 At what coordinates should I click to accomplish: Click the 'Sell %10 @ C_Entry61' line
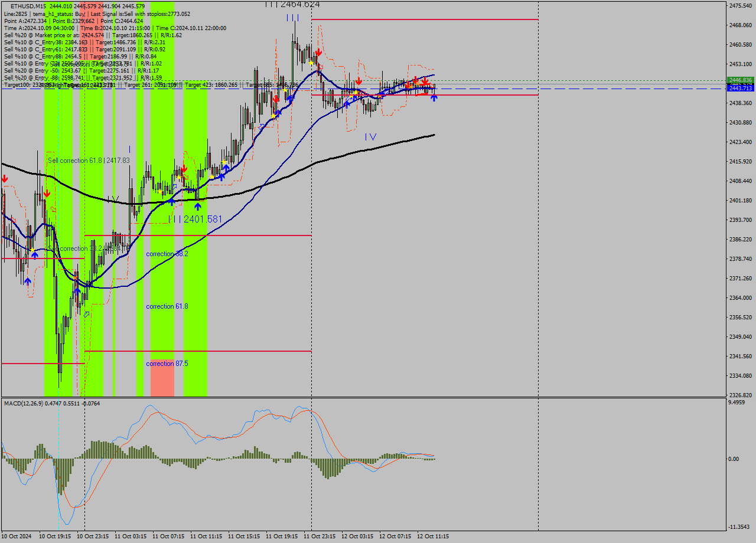pyautogui.click(x=84, y=48)
